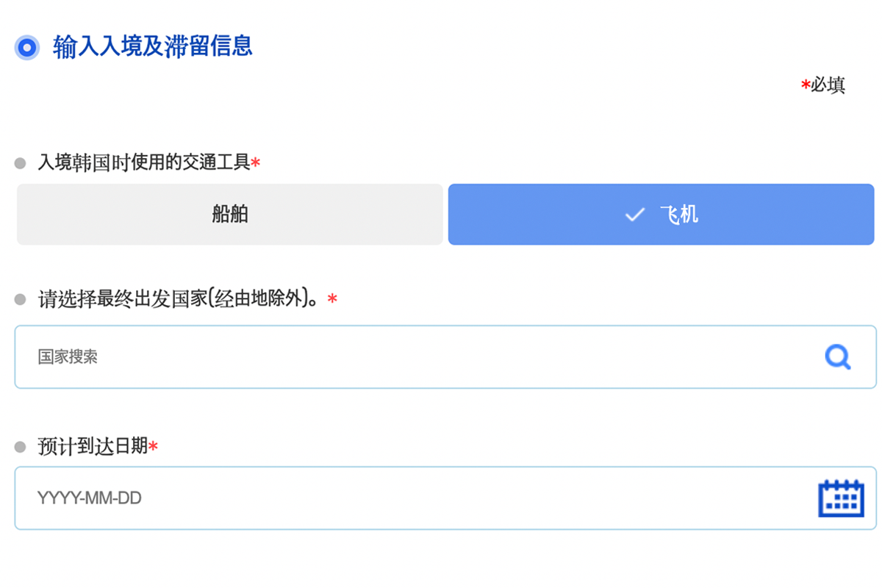882x588 pixels.
Task: Select the 输入入境及滞留信息 section header
Action: coord(151,46)
